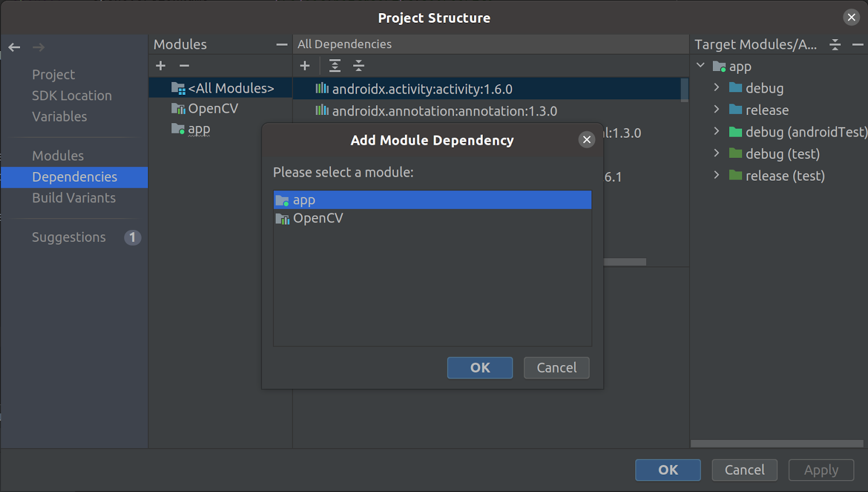Open the Suggestions section

coord(68,237)
